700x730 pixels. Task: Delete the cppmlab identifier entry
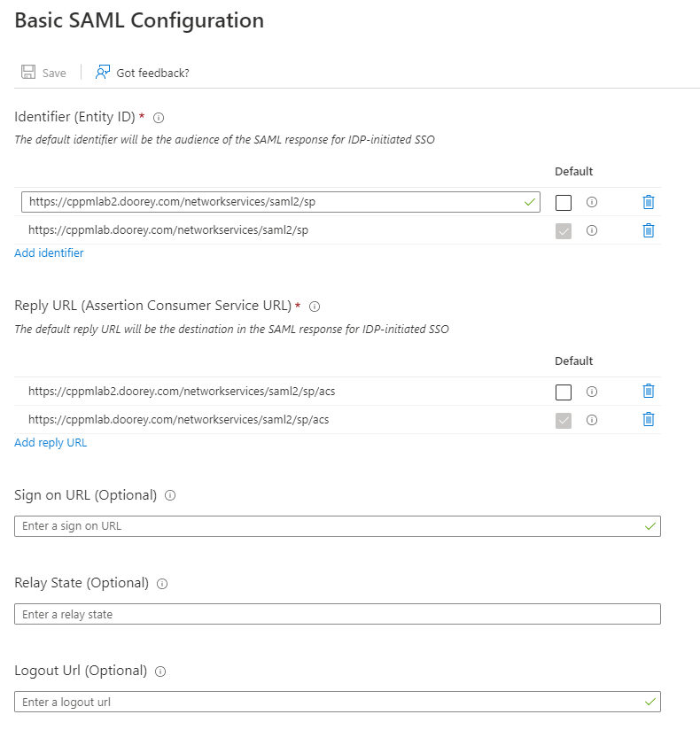point(648,230)
